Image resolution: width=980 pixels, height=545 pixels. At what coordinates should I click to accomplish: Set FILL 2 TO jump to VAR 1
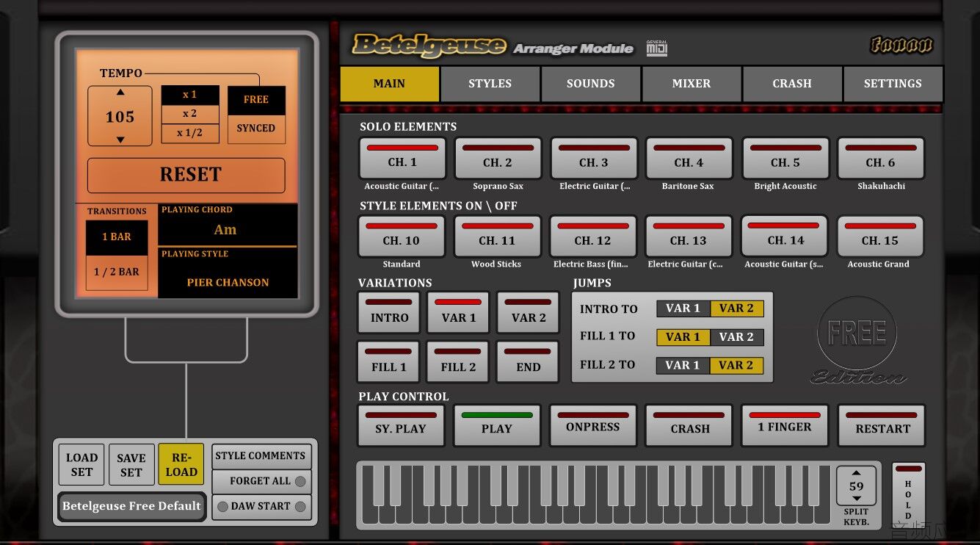pyautogui.click(x=683, y=365)
